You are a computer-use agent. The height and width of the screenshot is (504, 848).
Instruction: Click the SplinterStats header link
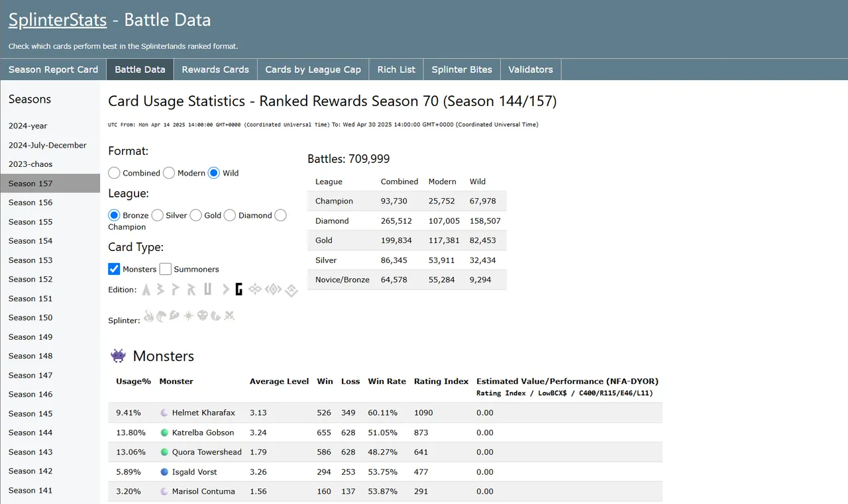[58, 20]
